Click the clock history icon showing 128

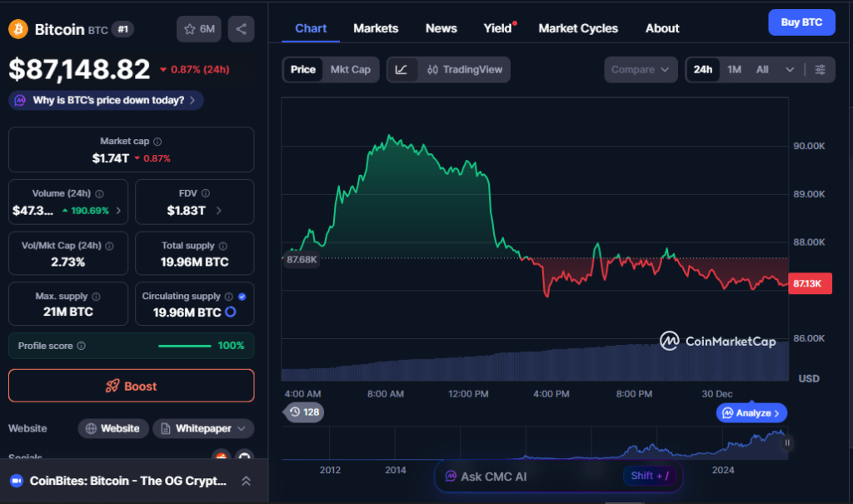tap(303, 412)
